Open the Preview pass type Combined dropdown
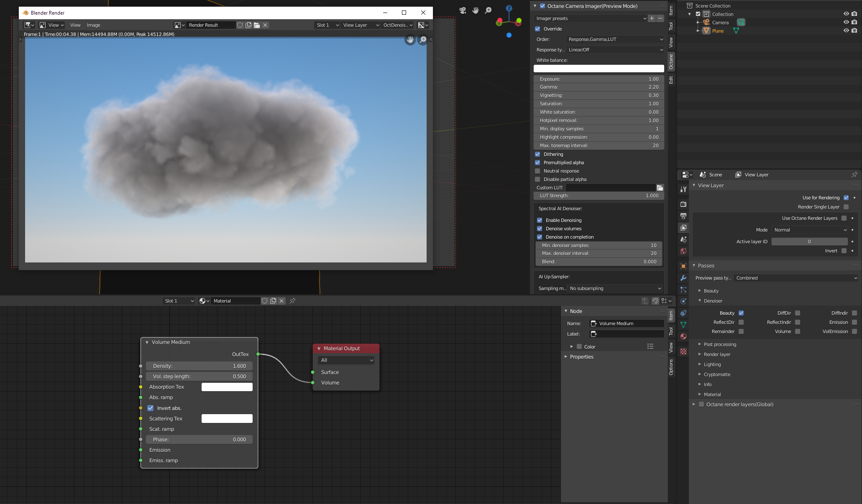 [x=795, y=278]
